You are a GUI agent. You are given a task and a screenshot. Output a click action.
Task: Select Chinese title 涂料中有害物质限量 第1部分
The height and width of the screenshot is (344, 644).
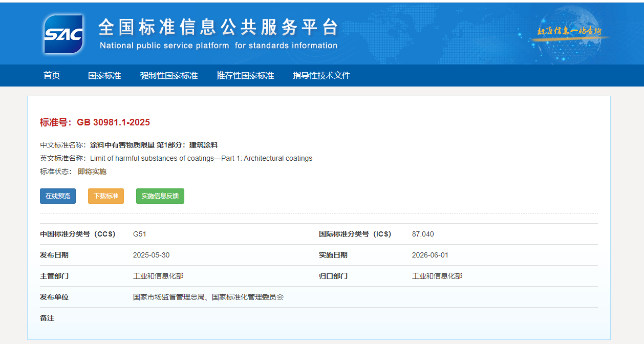pos(154,145)
